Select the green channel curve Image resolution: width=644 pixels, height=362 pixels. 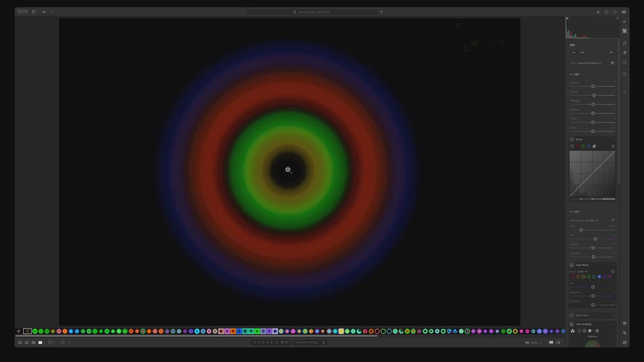coord(583,146)
